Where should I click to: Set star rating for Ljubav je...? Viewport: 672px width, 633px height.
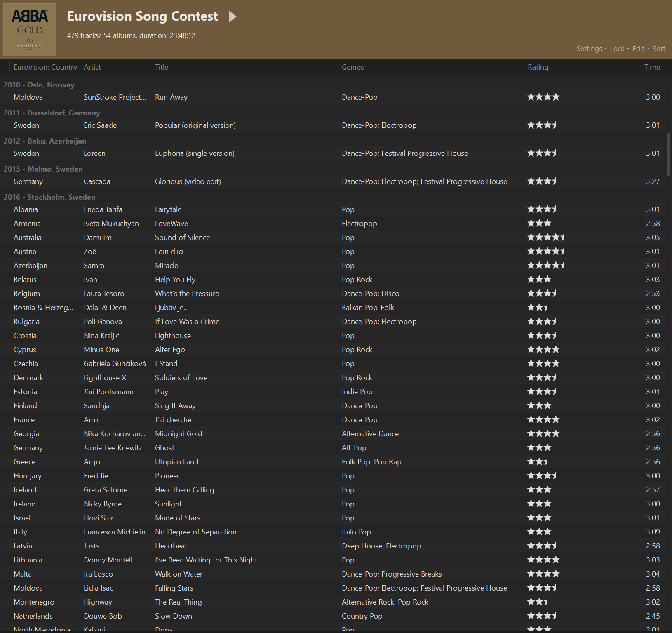coord(538,308)
